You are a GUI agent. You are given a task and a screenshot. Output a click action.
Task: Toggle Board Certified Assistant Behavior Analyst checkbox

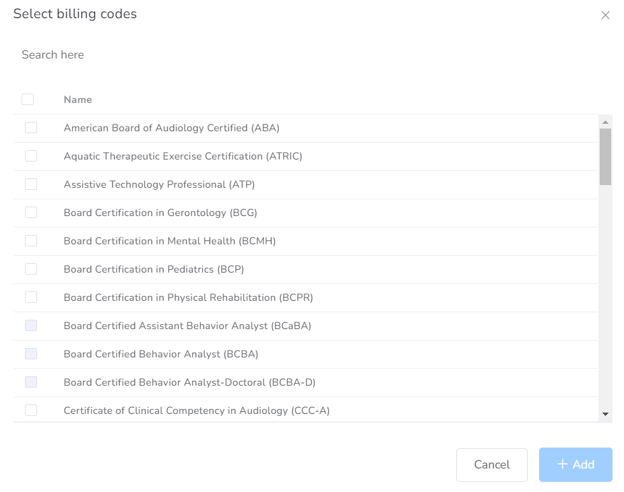(x=31, y=326)
